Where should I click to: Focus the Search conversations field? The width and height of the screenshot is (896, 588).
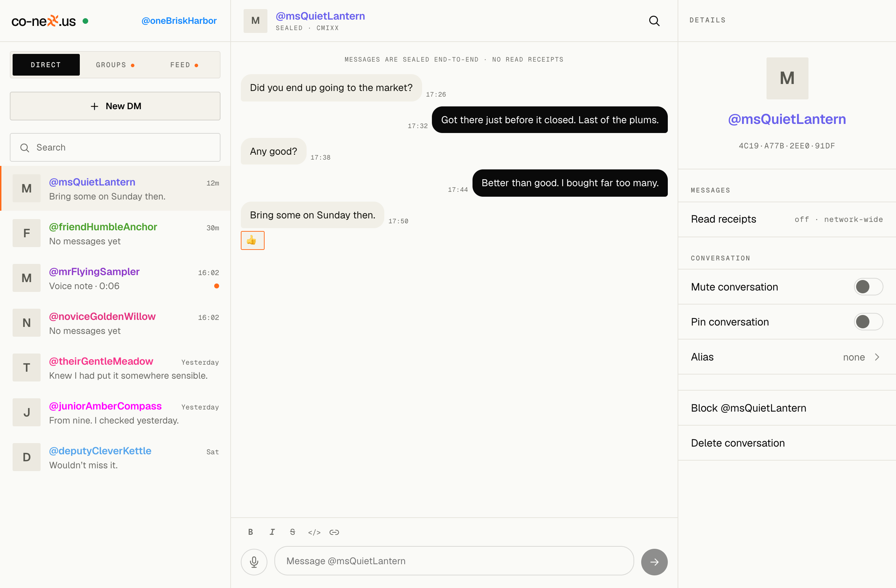pyautogui.click(x=115, y=147)
